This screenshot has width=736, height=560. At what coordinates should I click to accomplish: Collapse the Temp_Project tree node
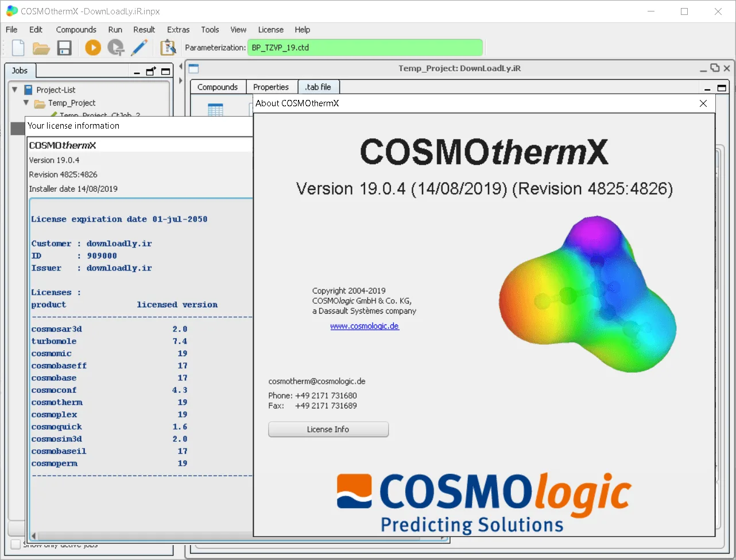pos(26,103)
